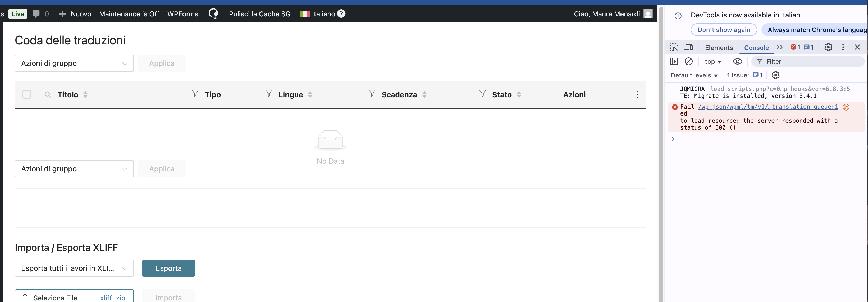Click the inspect element picker icon
Image resolution: width=868 pixels, height=302 pixels.
[x=674, y=47]
